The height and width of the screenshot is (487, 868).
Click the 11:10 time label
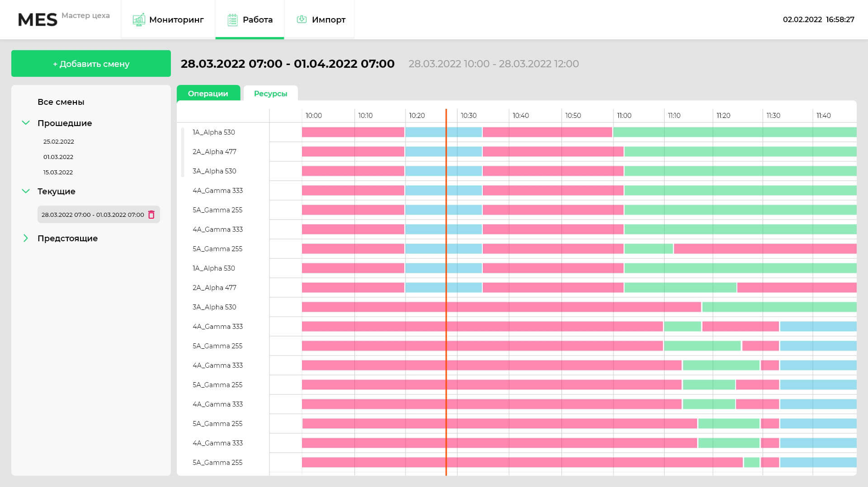(674, 116)
